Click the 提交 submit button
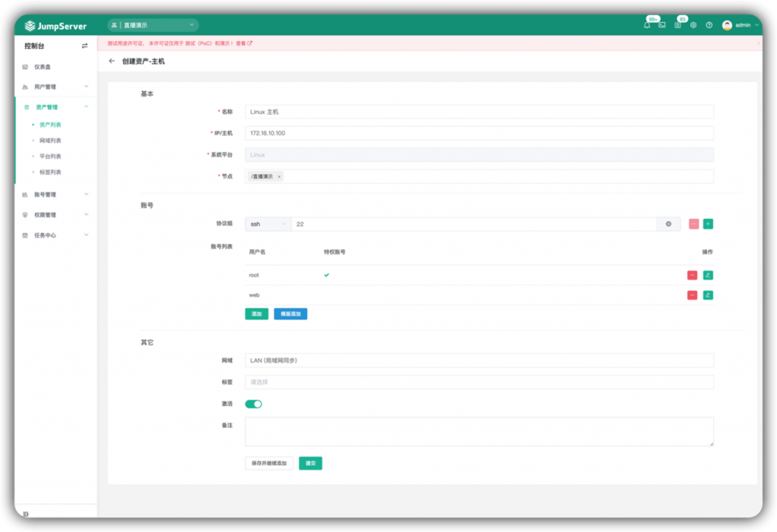Screen dimensions: 777x532 (310, 464)
